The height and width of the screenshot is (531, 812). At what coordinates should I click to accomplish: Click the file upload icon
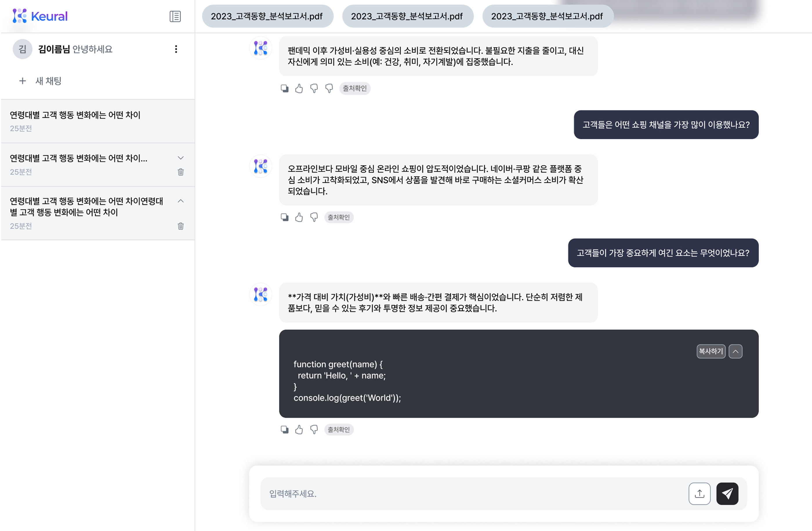pyautogui.click(x=699, y=494)
